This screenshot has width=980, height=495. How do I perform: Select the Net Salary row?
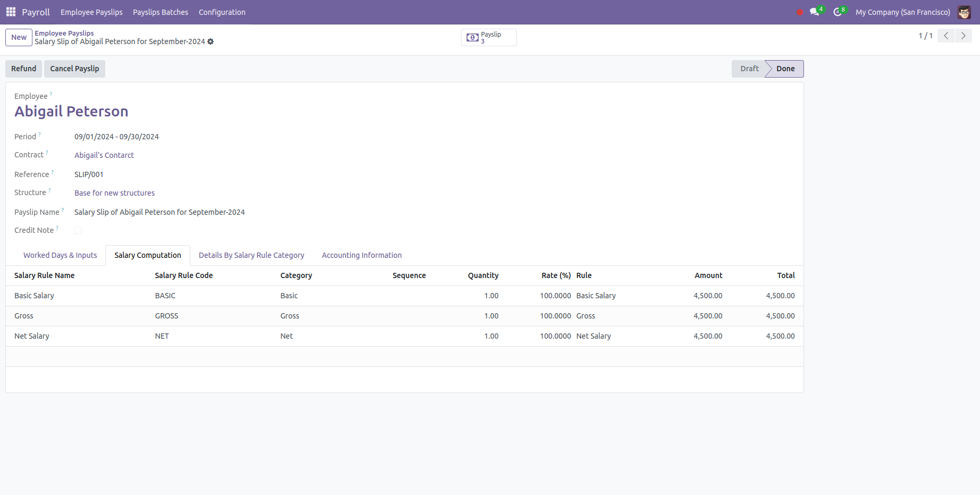pos(32,336)
